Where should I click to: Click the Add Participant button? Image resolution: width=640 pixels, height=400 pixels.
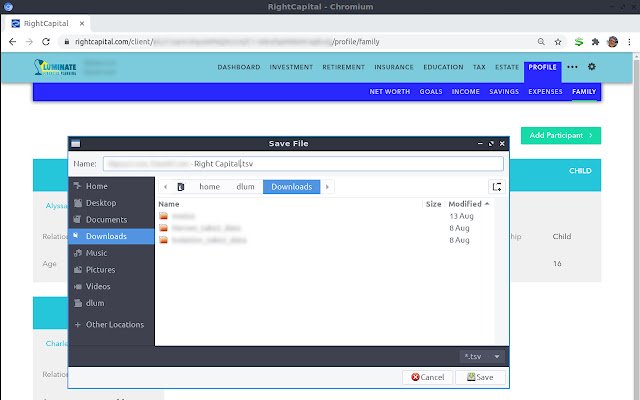(561, 136)
